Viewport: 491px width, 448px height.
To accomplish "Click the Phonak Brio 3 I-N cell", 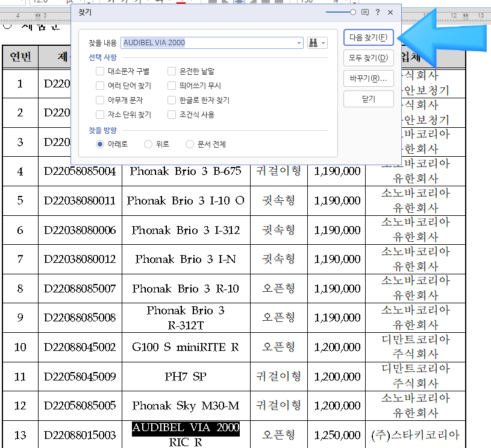I will point(186,259).
